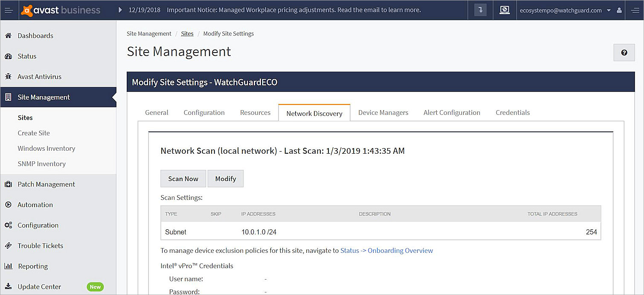Open the Alert Configuration tab
Screen dimensions: 644x295
tap(452, 112)
